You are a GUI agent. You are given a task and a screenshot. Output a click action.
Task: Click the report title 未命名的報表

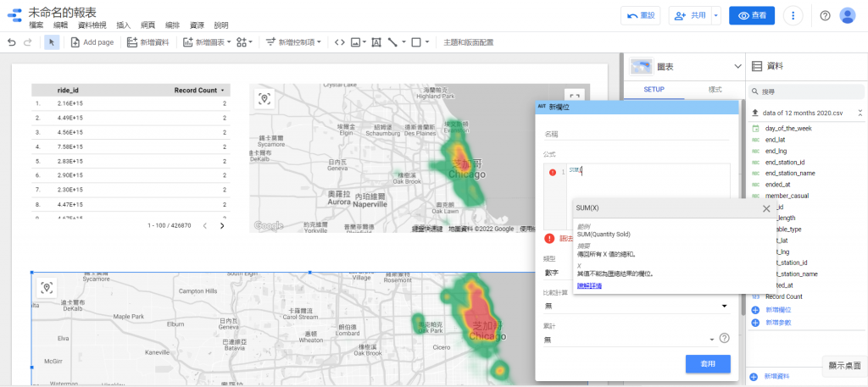pos(62,12)
